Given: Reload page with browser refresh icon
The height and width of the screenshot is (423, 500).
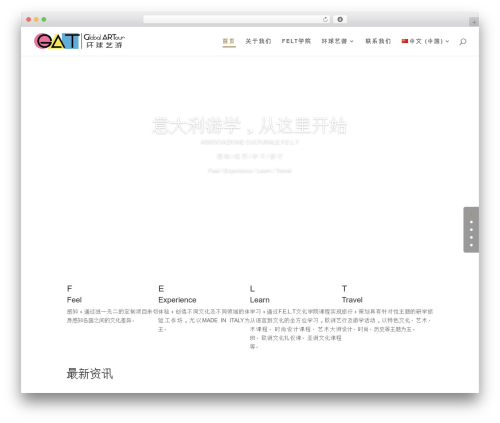Looking at the screenshot, I should click(x=325, y=19).
